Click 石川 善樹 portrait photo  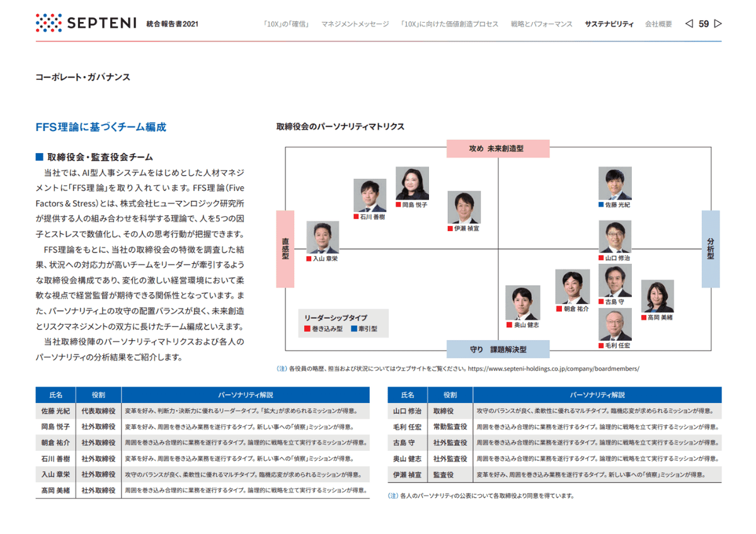coord(370,195)
